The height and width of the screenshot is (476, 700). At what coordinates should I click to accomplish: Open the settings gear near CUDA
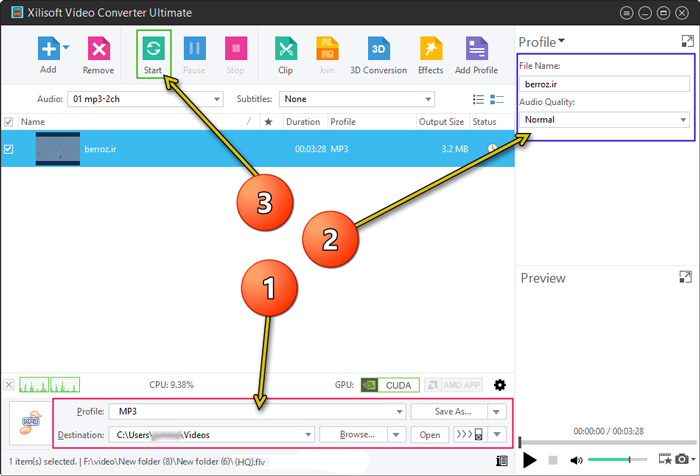[500, 385]
